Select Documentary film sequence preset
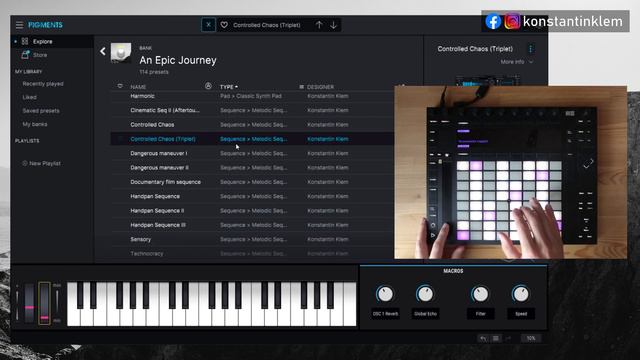This screenshot has width=640, height=360. [165, 182]
